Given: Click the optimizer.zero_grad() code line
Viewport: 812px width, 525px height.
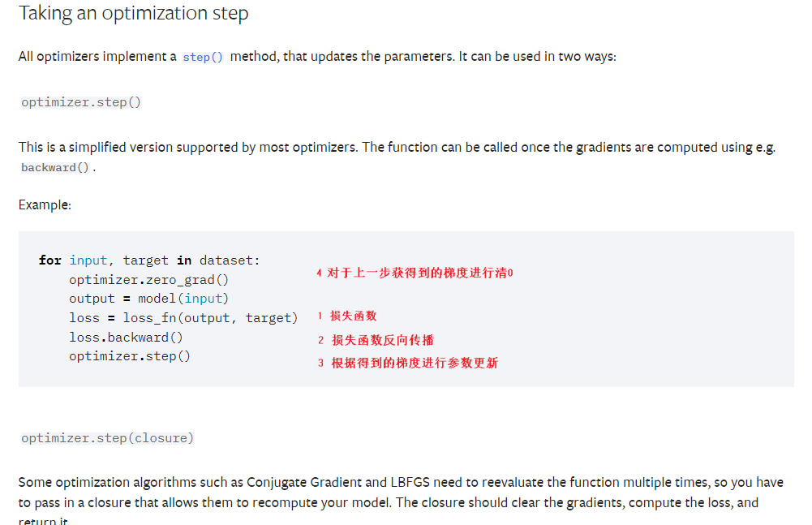Looking at the screenshot, I should (148, 280).
